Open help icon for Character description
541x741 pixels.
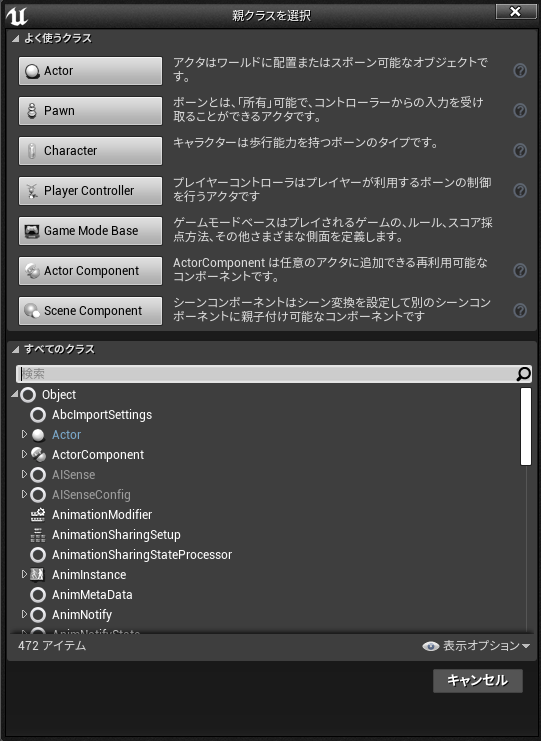(x=520, y=151)
